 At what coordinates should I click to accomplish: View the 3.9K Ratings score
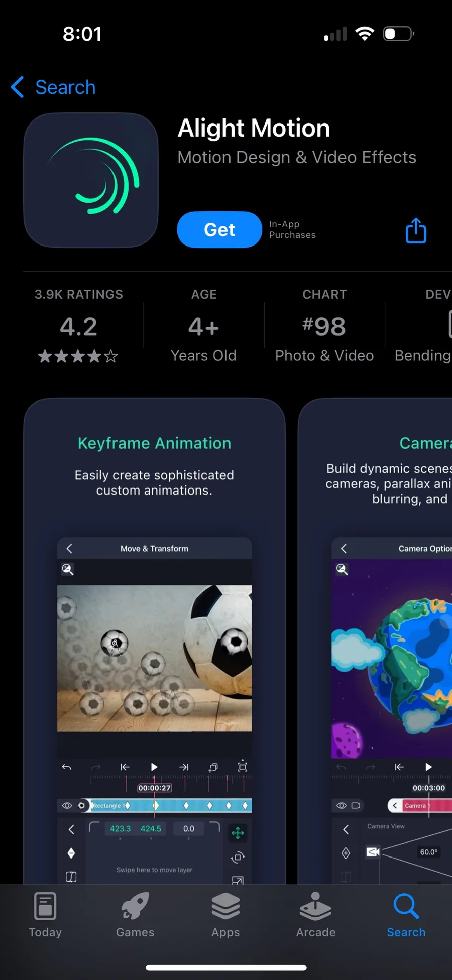[79, 325]
